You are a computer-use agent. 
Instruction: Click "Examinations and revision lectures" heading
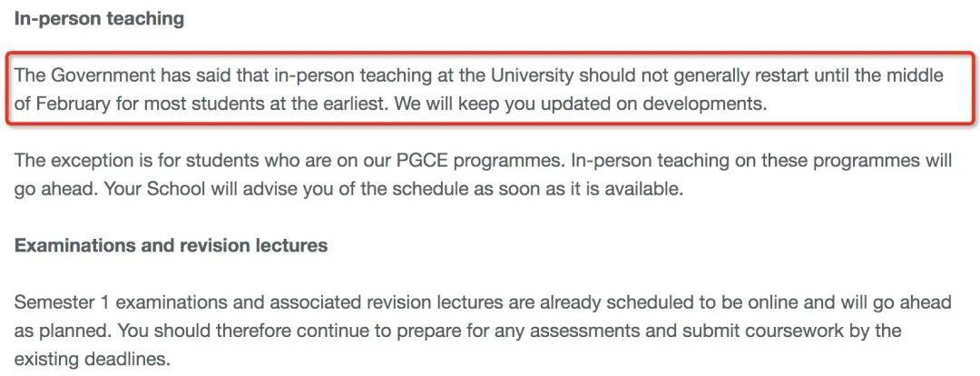(x=171, y=245)
